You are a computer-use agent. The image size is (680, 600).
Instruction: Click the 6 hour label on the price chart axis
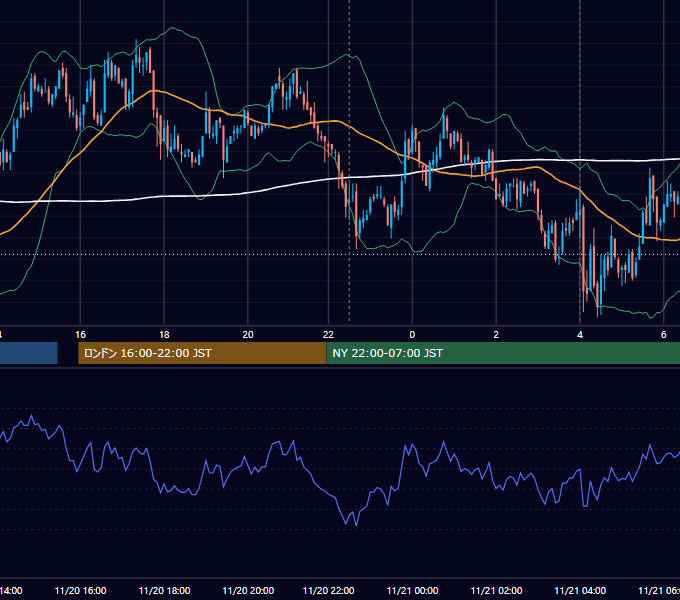click(664, 335)
